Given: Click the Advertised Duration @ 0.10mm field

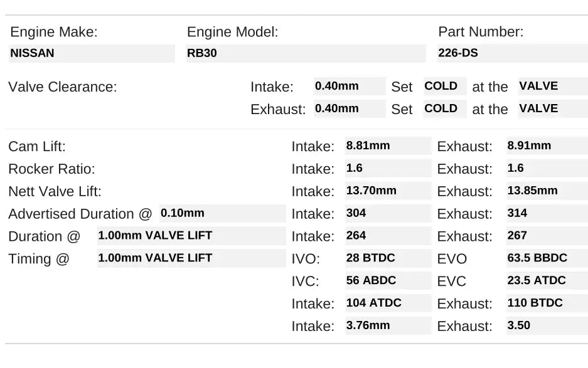Looking at the screenshot, I should coord(222,213).
